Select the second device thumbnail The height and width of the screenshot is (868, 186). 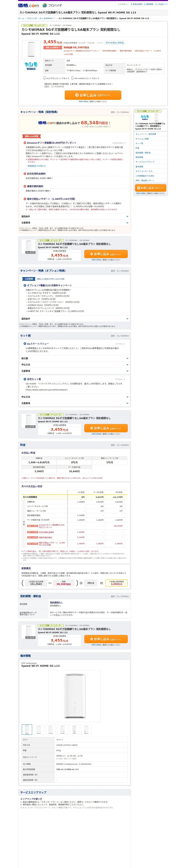pyautogui.click(x=39, y=730)
